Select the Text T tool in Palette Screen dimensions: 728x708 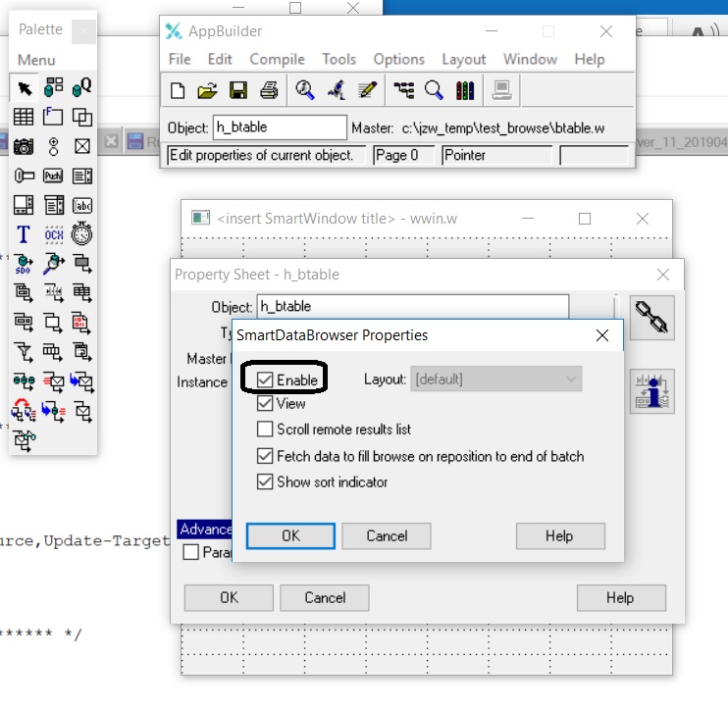click(24, 233)
